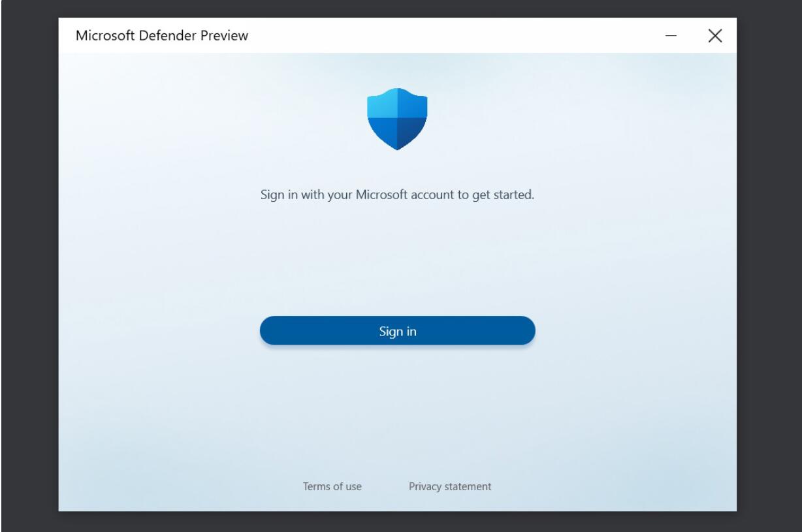The height and width of the screenshot is (532, 802).
Task: Close the Microsoft Defender Preview window
Action: coord(715,36)
